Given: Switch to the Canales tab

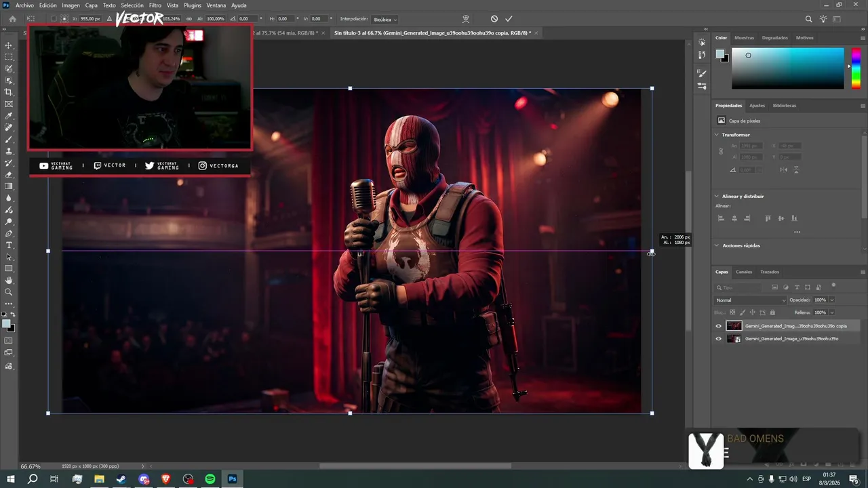Looking at the screenshot, I should click(744, 272).
